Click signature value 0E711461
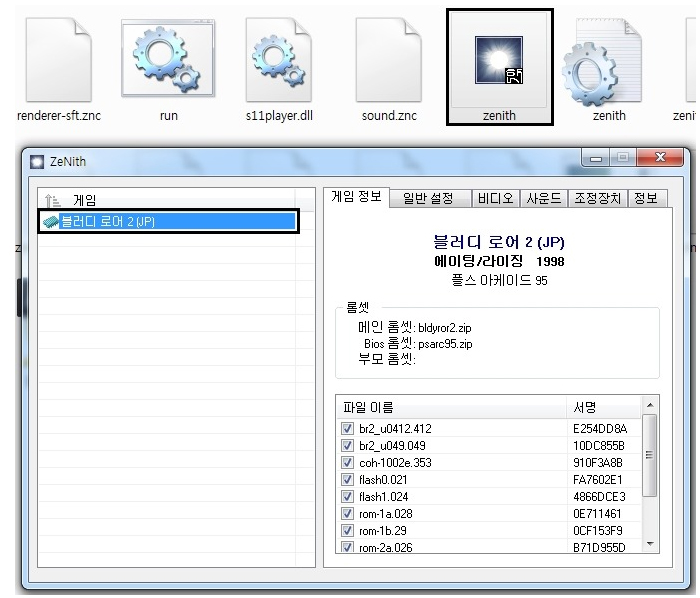This screenshot has width=700, height=598. (597, 514)
